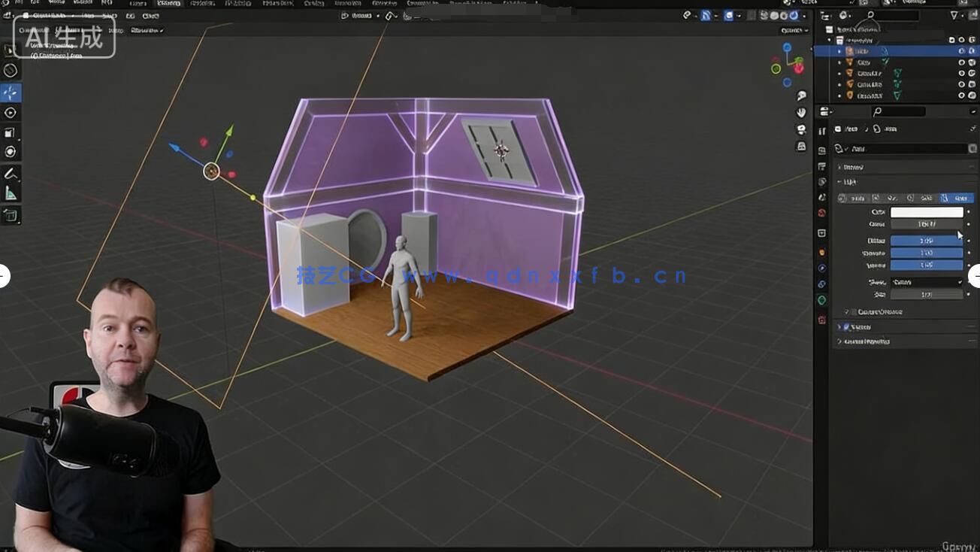Select the Cursor tool in the left toolbar
The height and width of the screenshot is (552, 980).
coord(11,70)
